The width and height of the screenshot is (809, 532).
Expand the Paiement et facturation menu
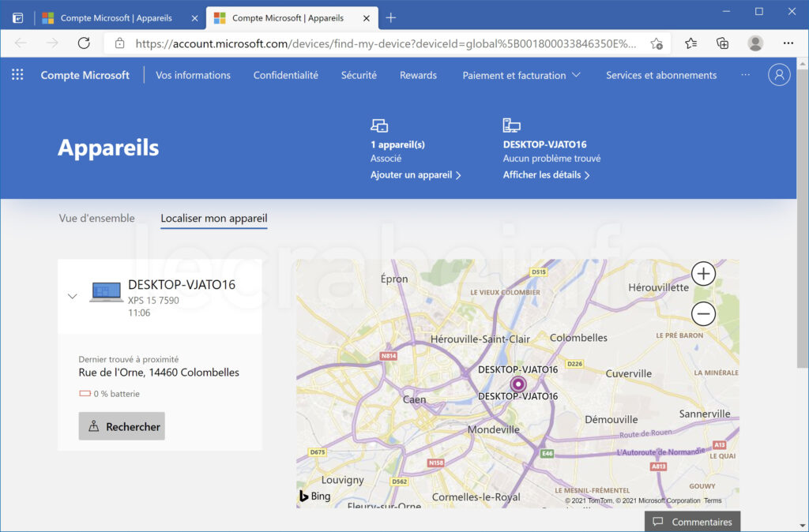pyautogui.click(x=521, y=75)
